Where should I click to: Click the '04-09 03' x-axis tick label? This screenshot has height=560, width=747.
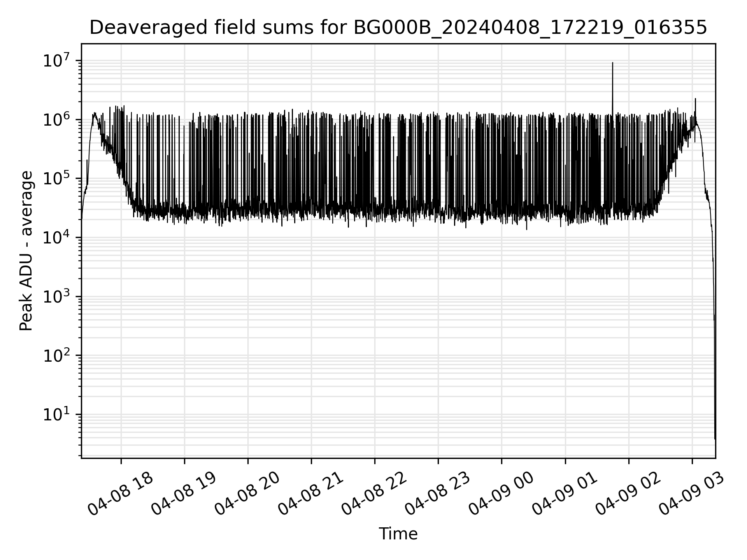click(x=691, y=494)
